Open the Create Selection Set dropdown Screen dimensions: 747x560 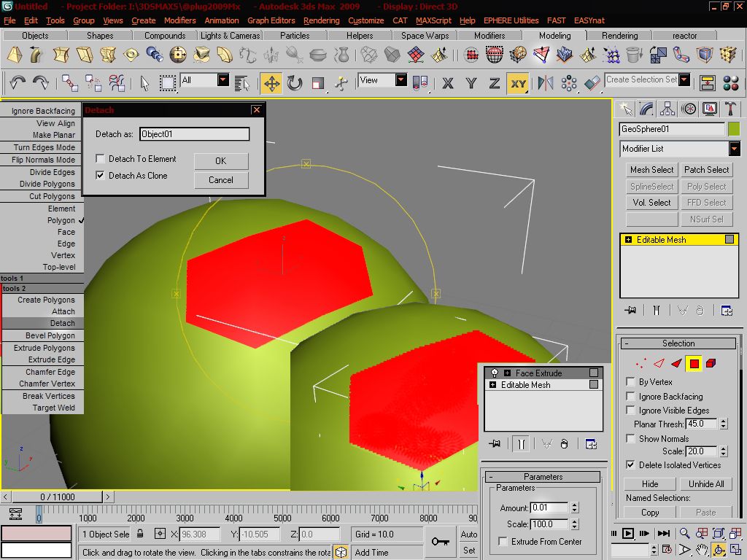684,80
